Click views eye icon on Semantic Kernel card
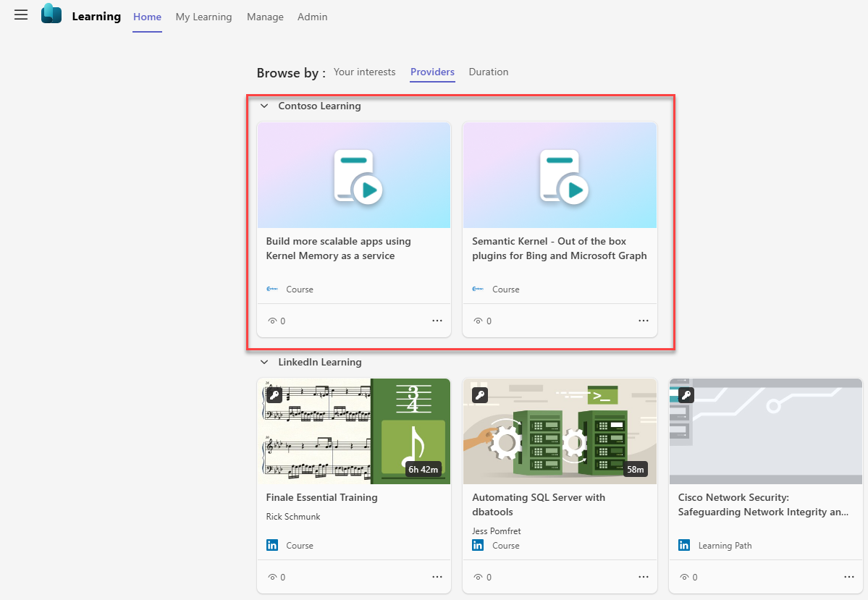 point(478,321)
